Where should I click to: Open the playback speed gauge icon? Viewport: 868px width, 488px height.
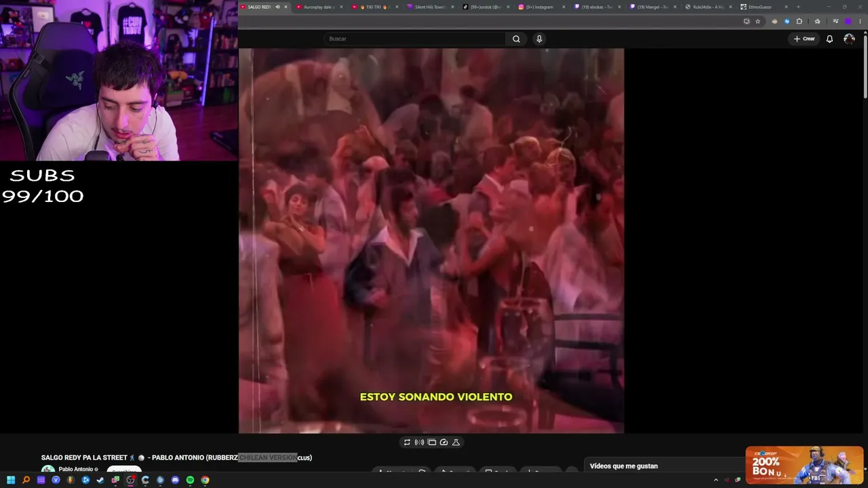click(443, 442)
